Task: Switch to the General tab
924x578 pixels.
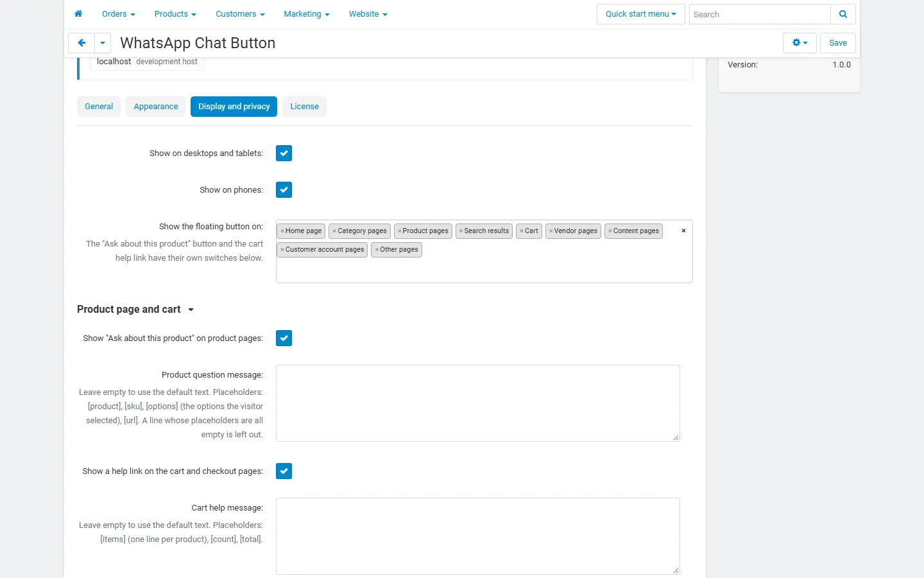Action: click(x=99, y=107)
